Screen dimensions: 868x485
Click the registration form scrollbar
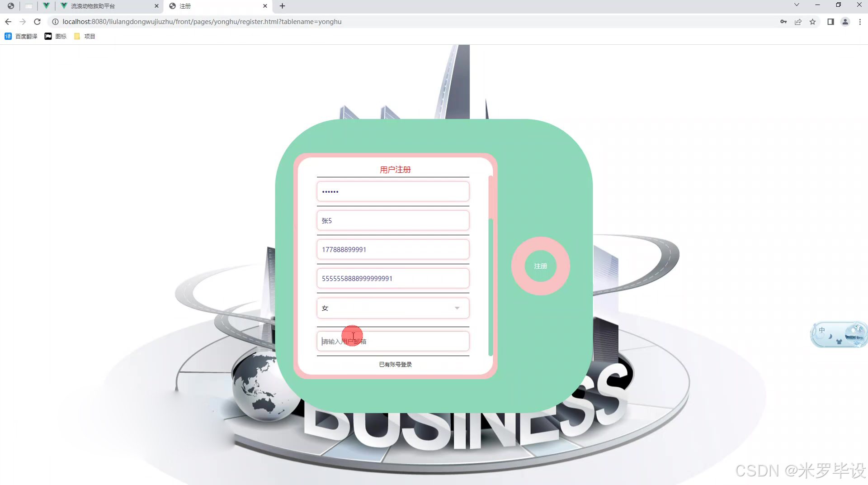(491, 287)
